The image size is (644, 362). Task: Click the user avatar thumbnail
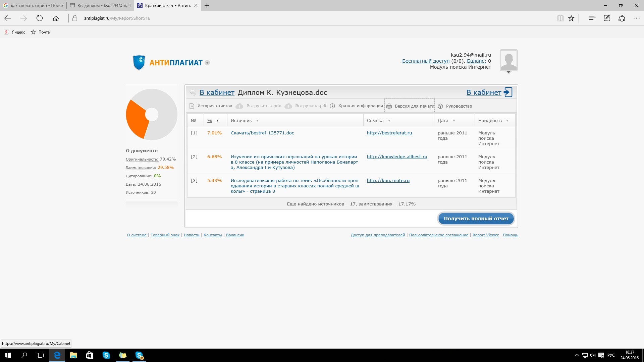pyautogui.click(x=508, y=60)
